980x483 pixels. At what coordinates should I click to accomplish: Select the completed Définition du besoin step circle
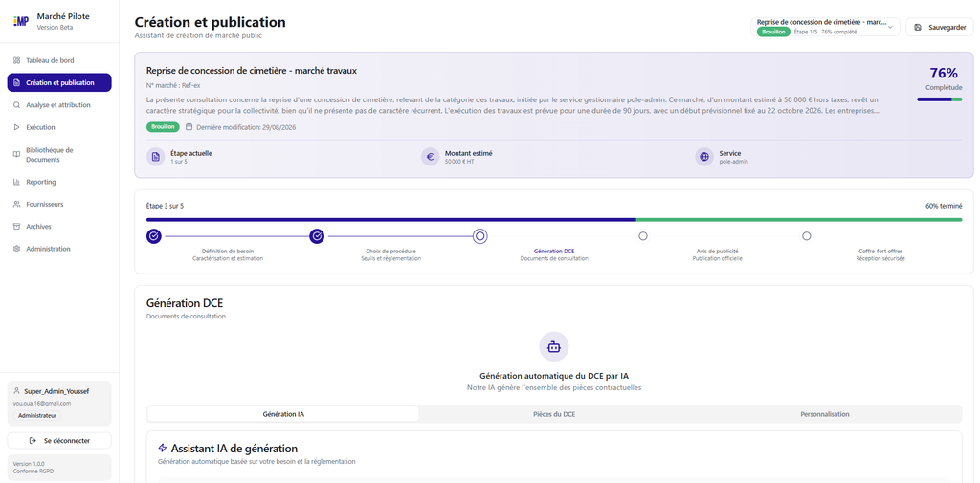(x=154, y=236)
